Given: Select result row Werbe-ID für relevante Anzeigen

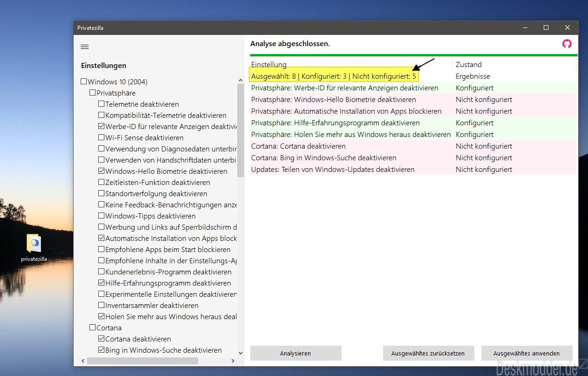Looking at the screenshot, I should click(413, 88).
